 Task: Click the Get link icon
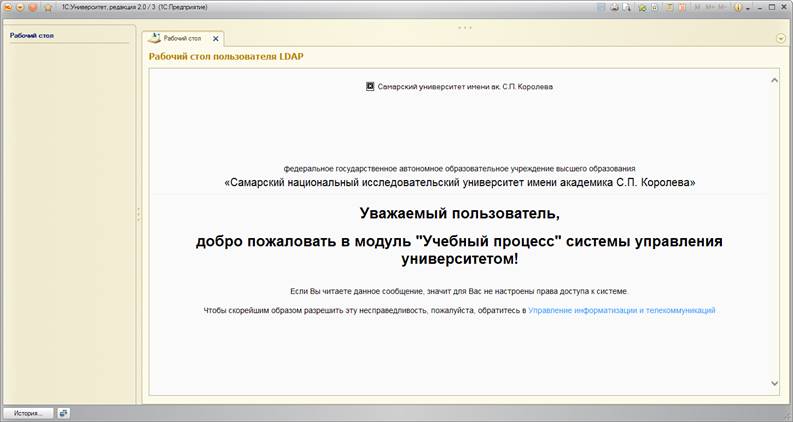(x=641, y=7)
